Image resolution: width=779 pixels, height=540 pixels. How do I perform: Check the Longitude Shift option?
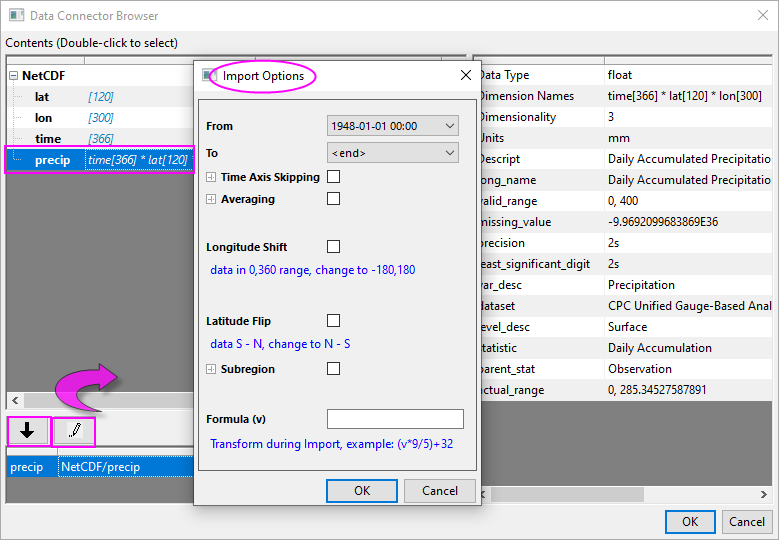333,247
